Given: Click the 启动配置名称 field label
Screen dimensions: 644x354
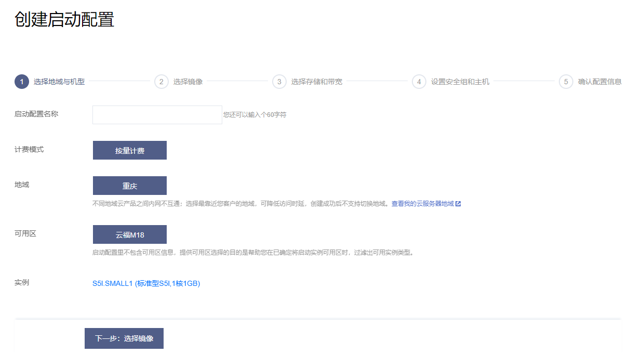Looking at the screenshot, I should click(x=36, y=114).
